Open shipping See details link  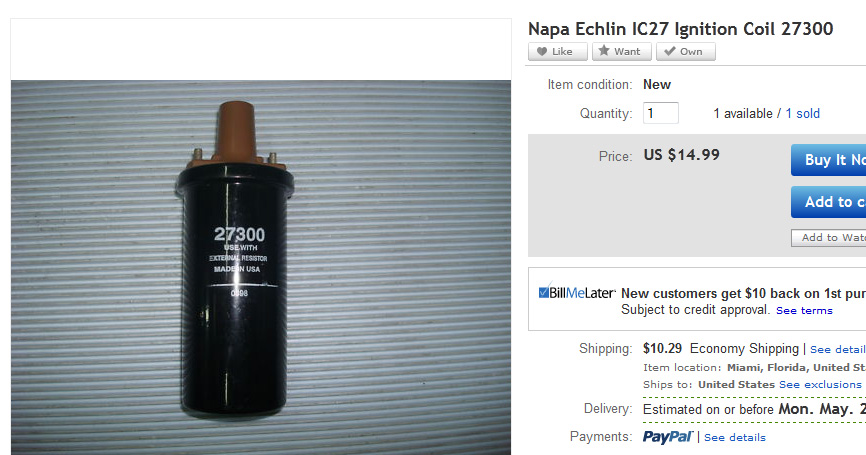(x=838, y=349)
